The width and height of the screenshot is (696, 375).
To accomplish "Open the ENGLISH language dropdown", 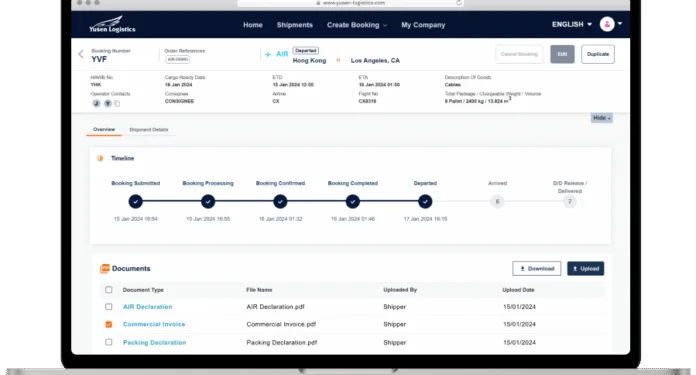I will point(572,24).
